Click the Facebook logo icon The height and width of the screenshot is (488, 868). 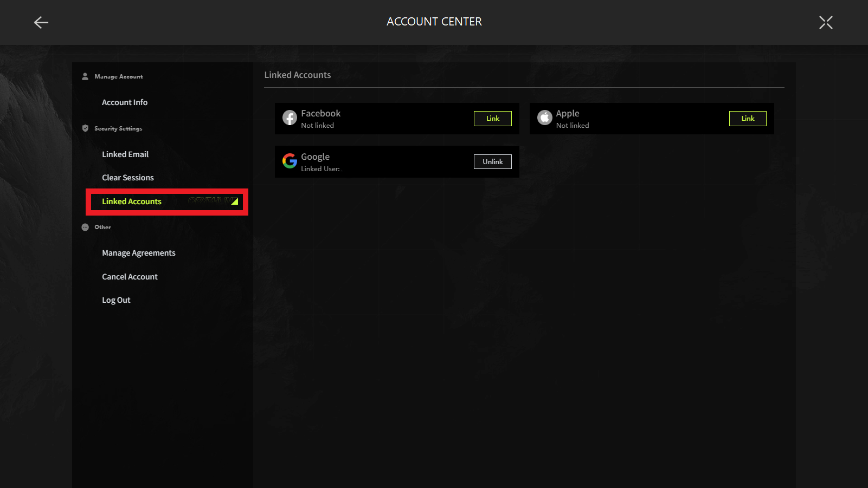pos(290,118)
